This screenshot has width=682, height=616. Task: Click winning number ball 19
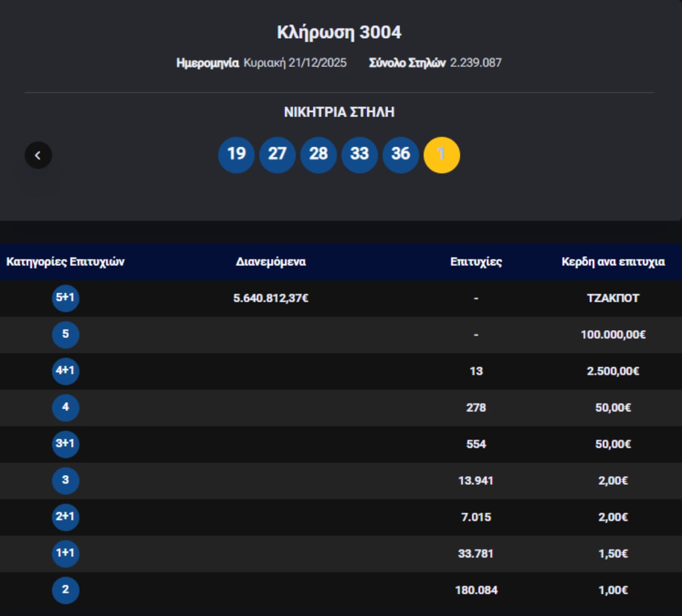[236, 155]
